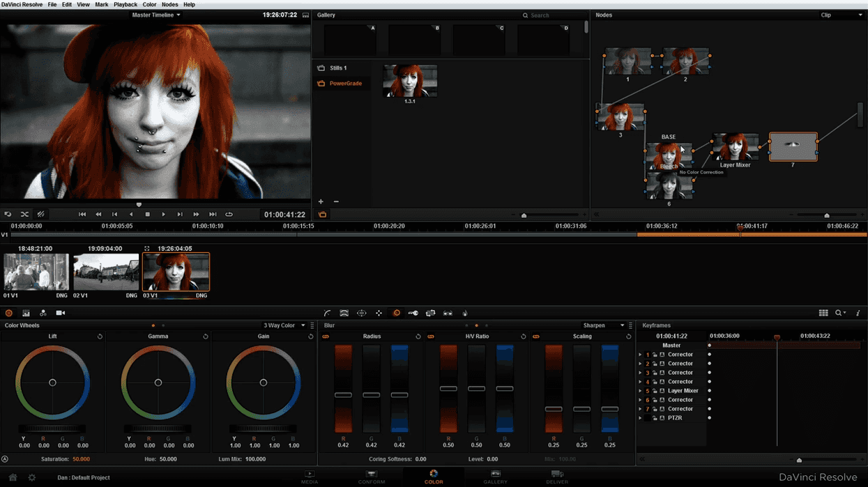The width and height of the screenshot is (868, 487).
Task: Open the Qualifier palette icon
Action: pos(344,314)
